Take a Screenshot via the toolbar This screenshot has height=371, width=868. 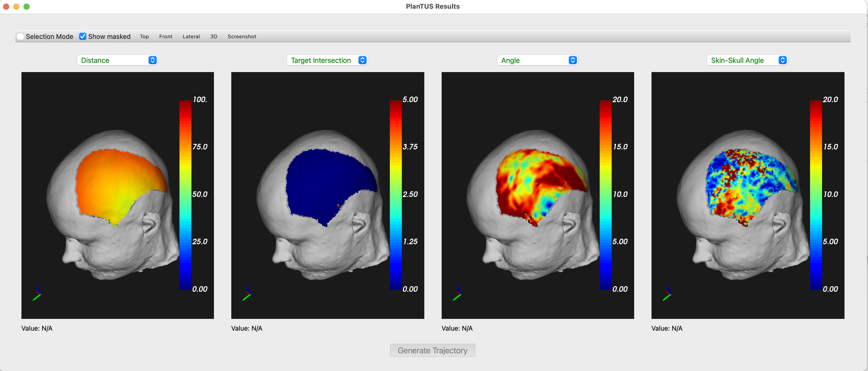[242, 37]
